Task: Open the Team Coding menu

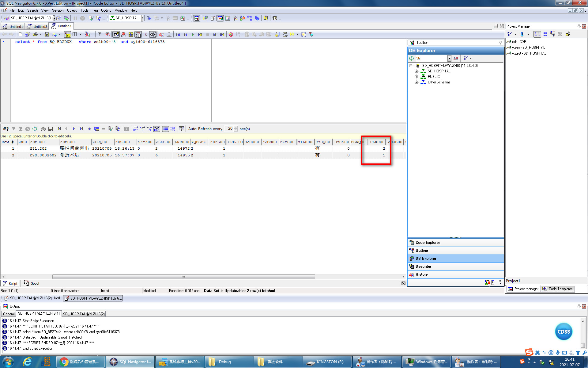Action: 101,10
